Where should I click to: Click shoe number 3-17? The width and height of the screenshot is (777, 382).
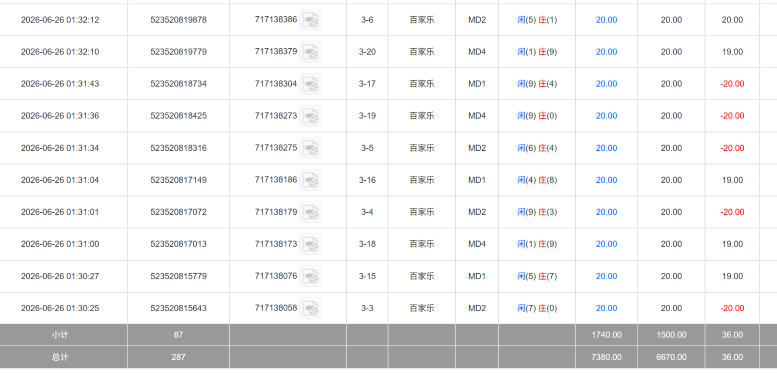367,84
